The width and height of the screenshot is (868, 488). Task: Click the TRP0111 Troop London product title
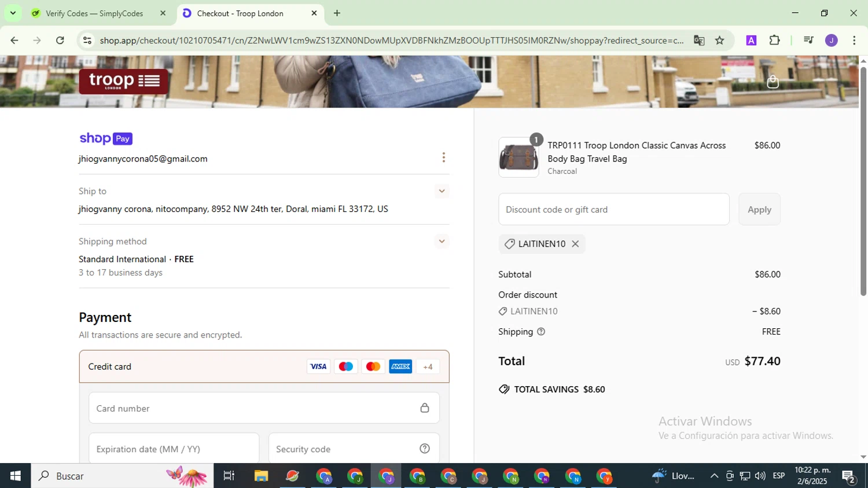(637, 152)
